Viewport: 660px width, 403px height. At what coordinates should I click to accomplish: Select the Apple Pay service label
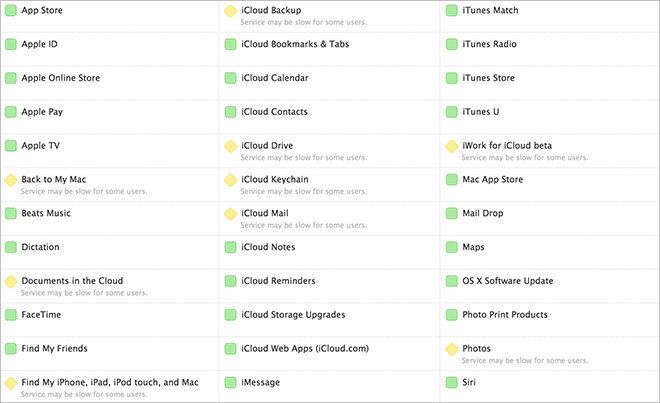pyautogui.click(x=42, y=112)
